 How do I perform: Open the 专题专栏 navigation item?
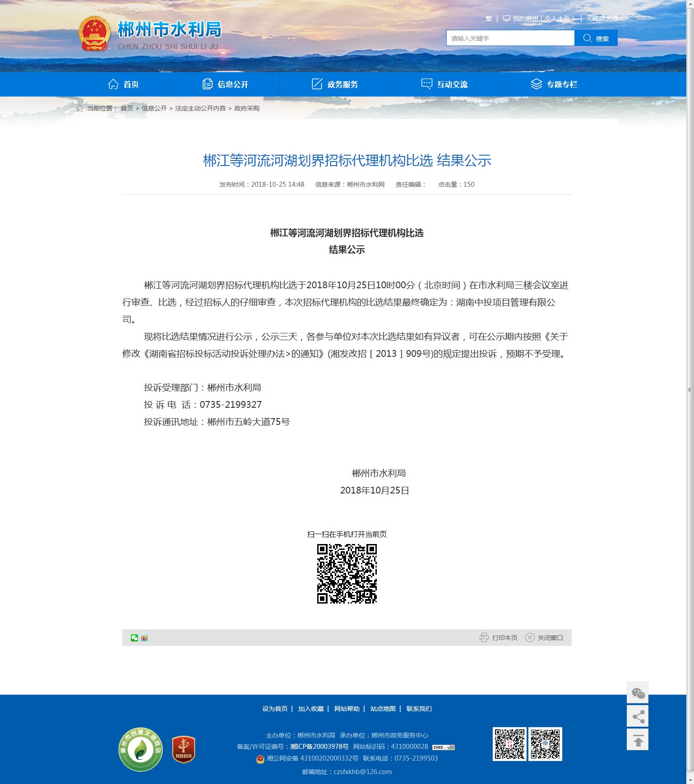(554, 84)
